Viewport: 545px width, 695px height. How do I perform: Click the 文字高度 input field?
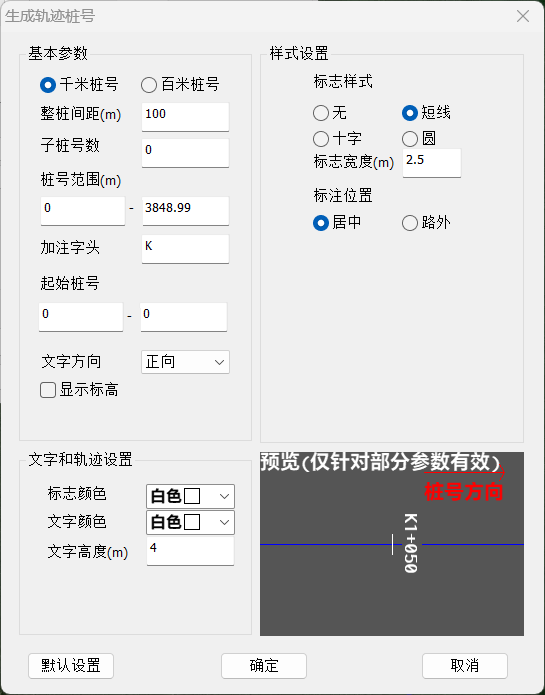point(190,551)
